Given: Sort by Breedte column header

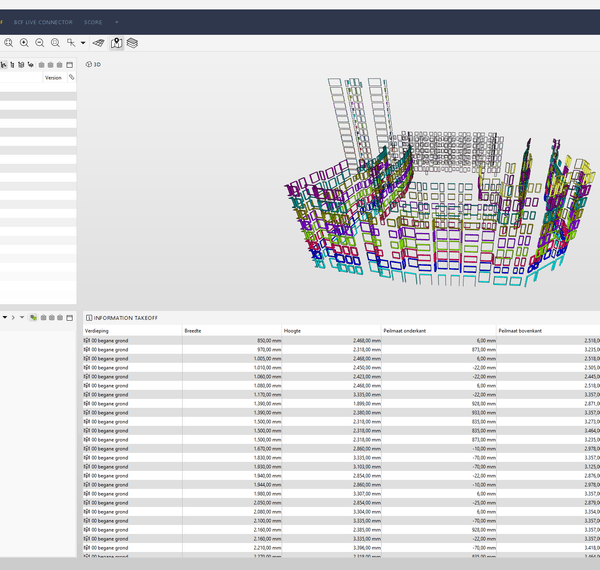Looking at the screenshot, I should click(194, 329).
